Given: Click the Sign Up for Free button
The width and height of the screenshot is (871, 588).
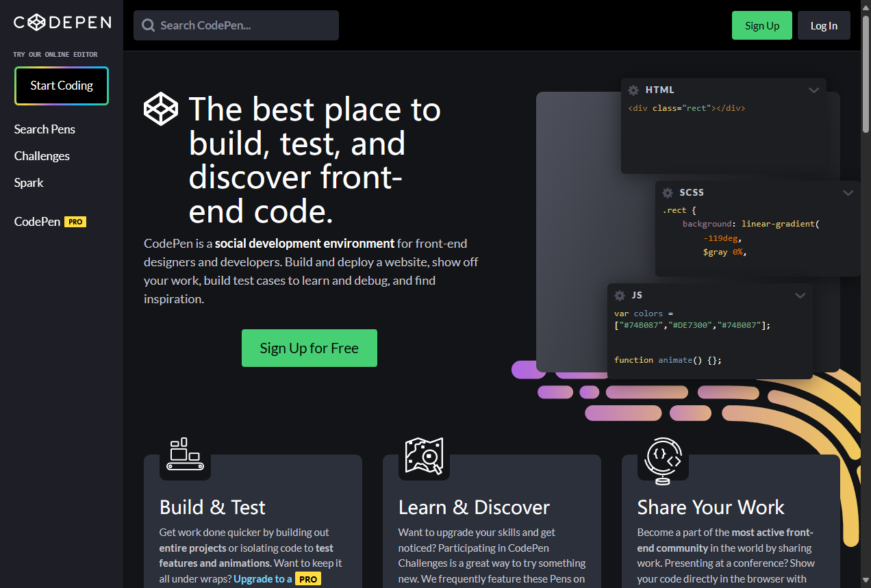Looking at the screenshot, I should [309, 348].
